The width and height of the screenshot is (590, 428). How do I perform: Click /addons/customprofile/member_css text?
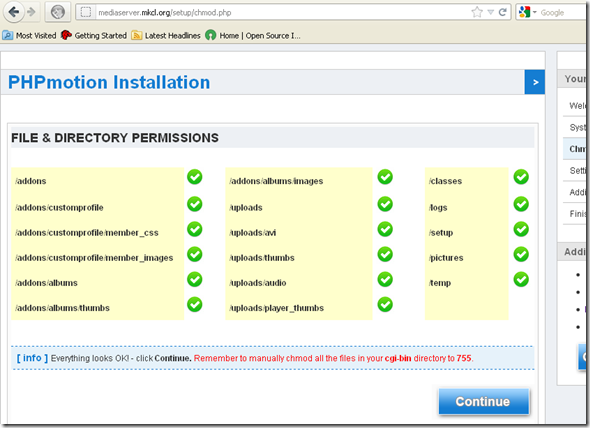pyautogui.click(x=87, y=233)
